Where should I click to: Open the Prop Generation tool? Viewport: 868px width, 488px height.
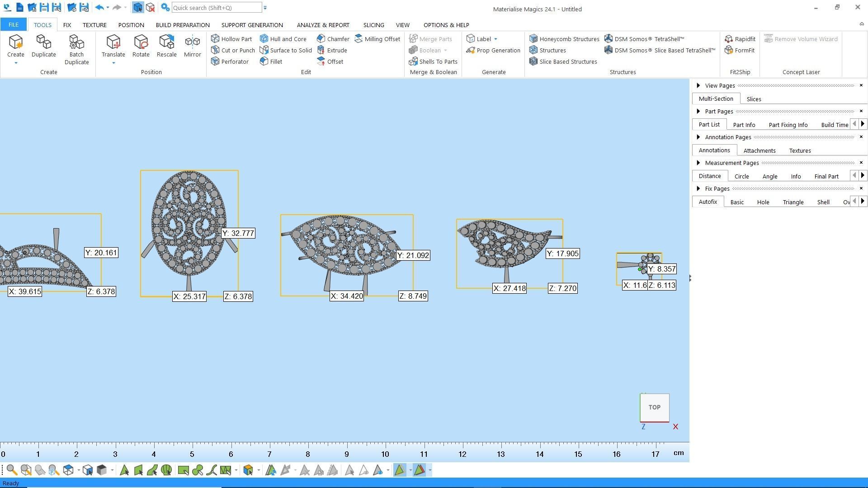(x=493, y=50)
